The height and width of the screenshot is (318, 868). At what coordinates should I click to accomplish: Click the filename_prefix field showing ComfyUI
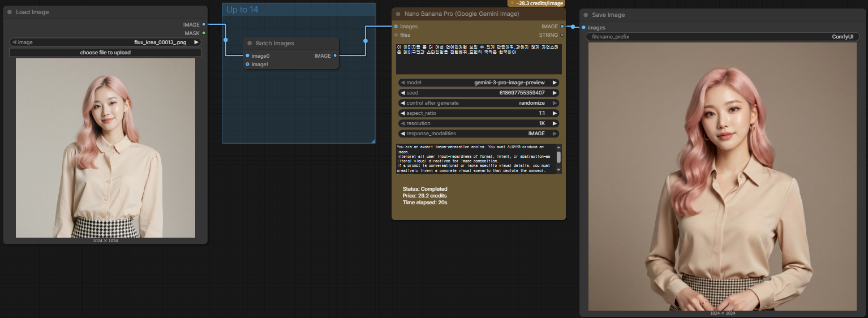click(723, 37)
